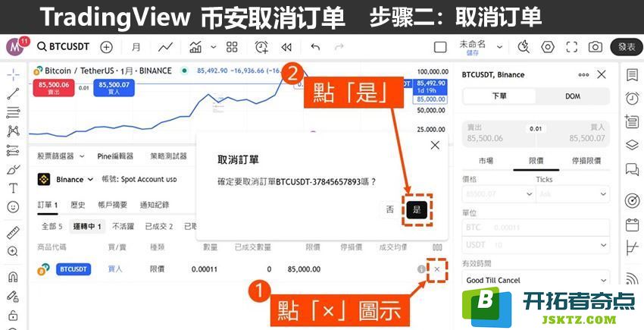This screenshot has height=330, width=644.
Task: Undo the last chart action
Action: [315, 47]
